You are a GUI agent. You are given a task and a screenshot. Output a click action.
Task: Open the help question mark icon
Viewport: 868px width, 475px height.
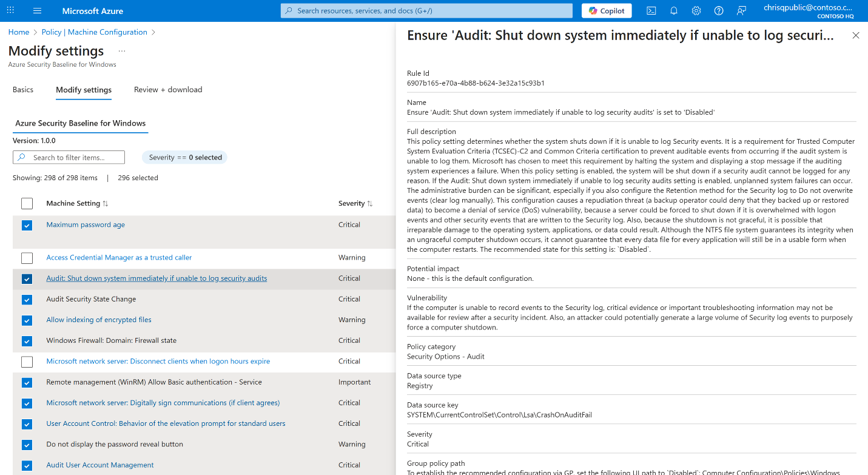[719, 11]
